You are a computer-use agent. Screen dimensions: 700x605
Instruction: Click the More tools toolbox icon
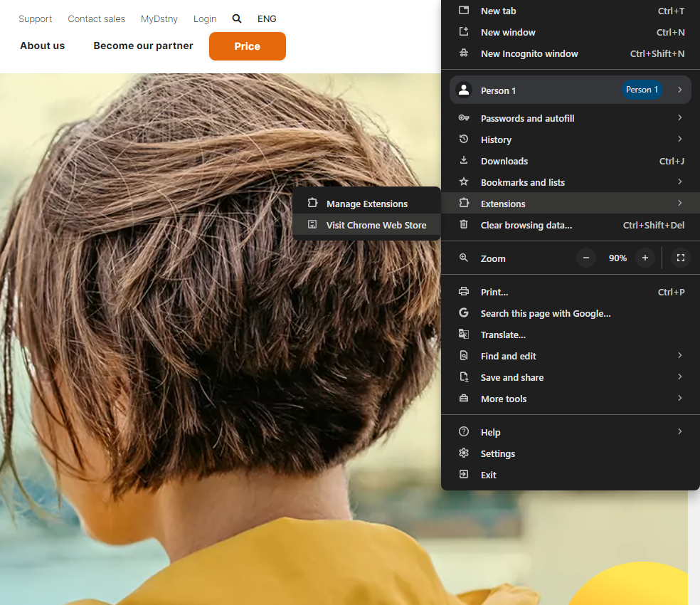point(464,398)
